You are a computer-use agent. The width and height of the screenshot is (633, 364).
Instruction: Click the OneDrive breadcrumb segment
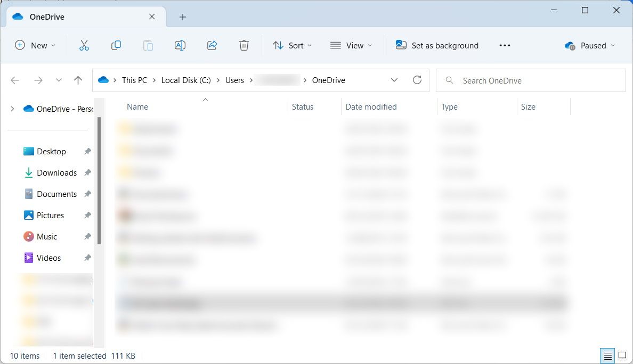[x=329, y=80]
